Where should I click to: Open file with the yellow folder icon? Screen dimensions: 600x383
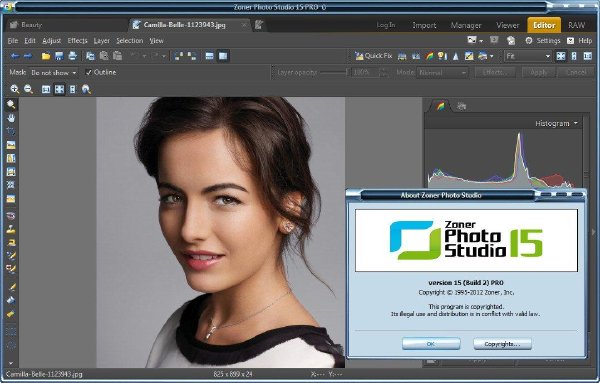pos(46,56)
